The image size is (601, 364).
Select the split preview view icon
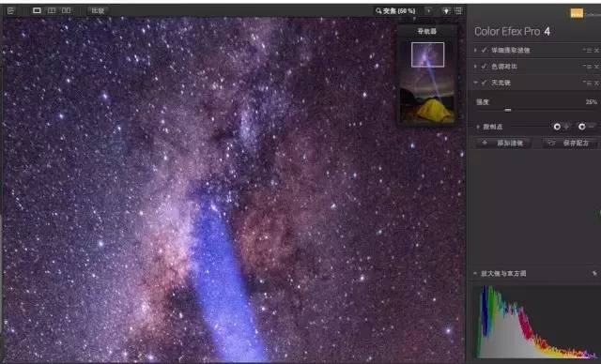pyautogui.click(x=52, y=10)
